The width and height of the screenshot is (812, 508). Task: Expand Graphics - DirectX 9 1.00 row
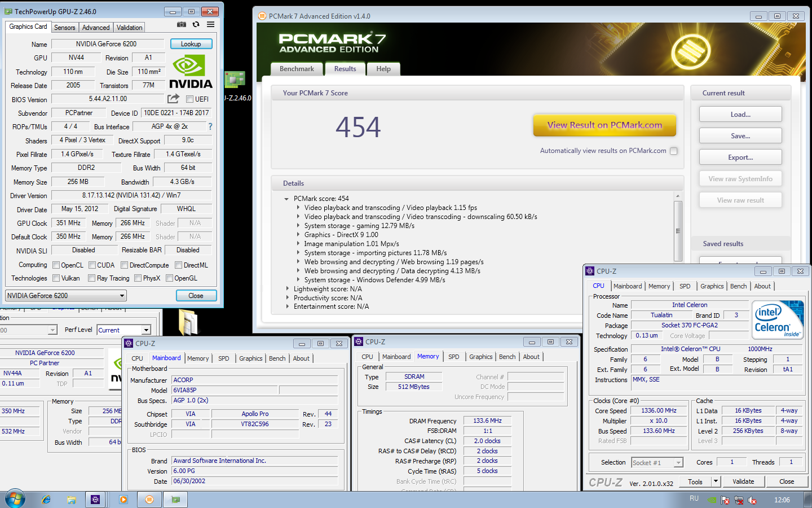[x=298, y=235]
